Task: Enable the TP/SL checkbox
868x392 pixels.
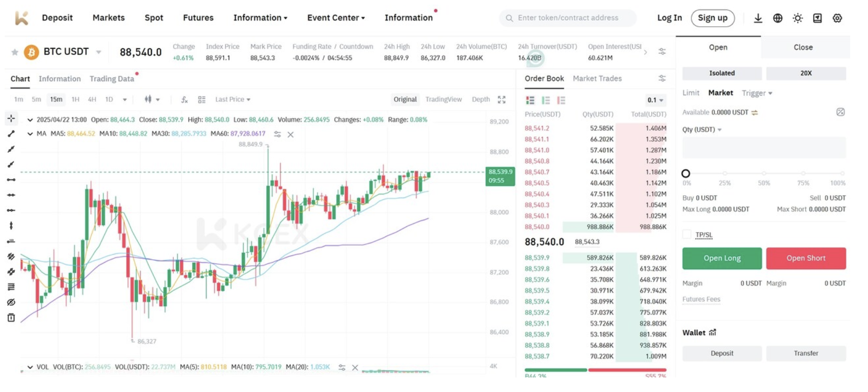Action: [687, 234]
